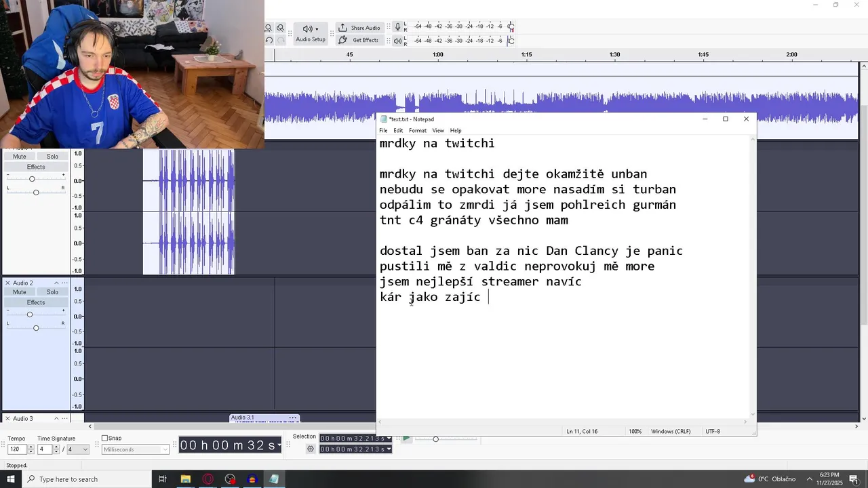Close the Audio 3 track
868x488 pixels.
[x=7, y=418]
